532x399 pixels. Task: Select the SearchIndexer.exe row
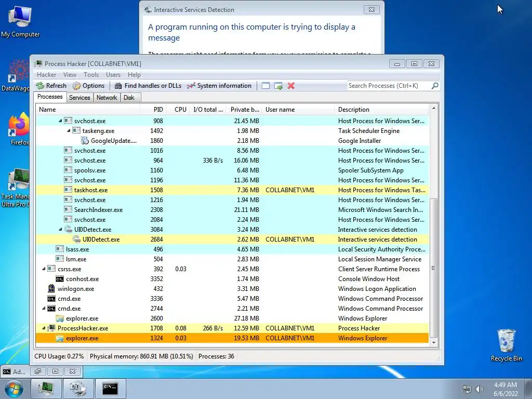point(232,210)
